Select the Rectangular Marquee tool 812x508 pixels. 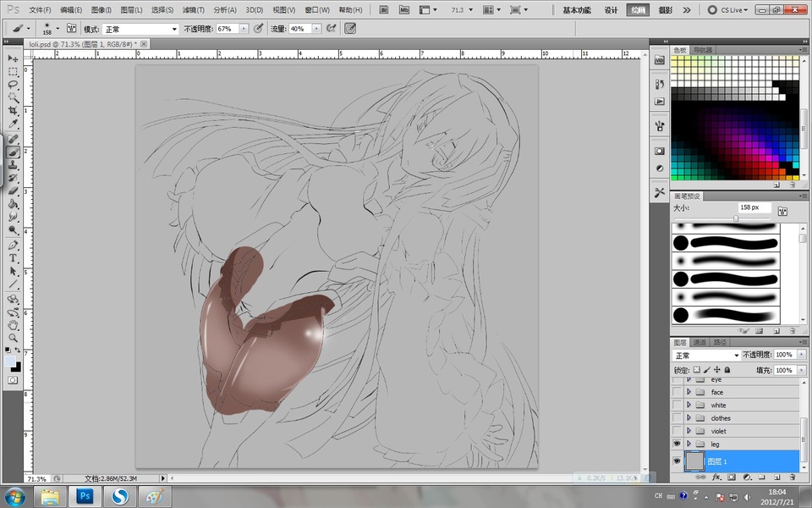coord(14,72)
